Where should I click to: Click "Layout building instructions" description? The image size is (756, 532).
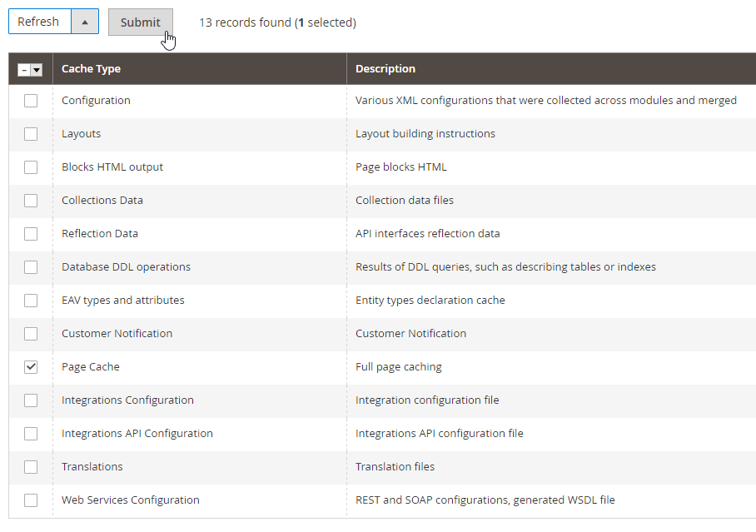coord(425,133)
